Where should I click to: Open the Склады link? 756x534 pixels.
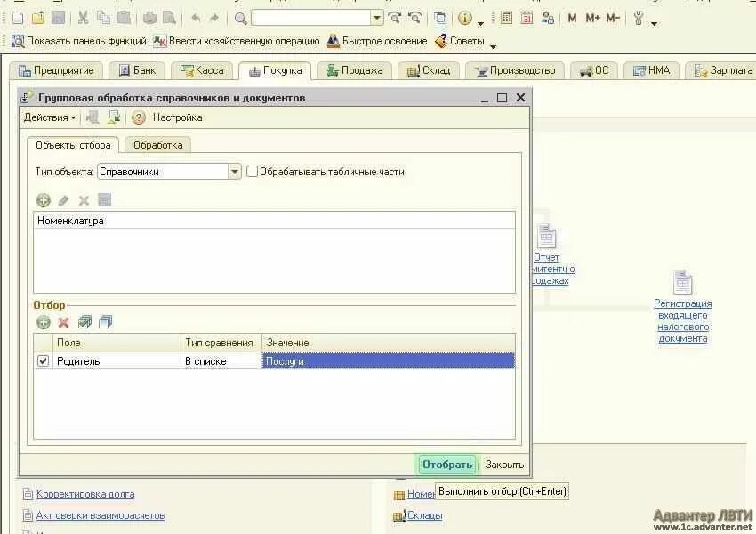click(x=425, y=515)
